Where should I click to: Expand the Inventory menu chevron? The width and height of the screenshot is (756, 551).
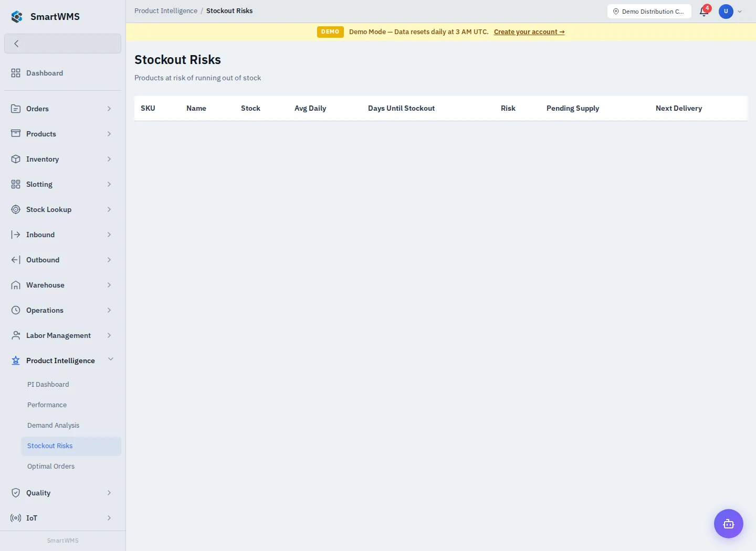tap(109, 159)
